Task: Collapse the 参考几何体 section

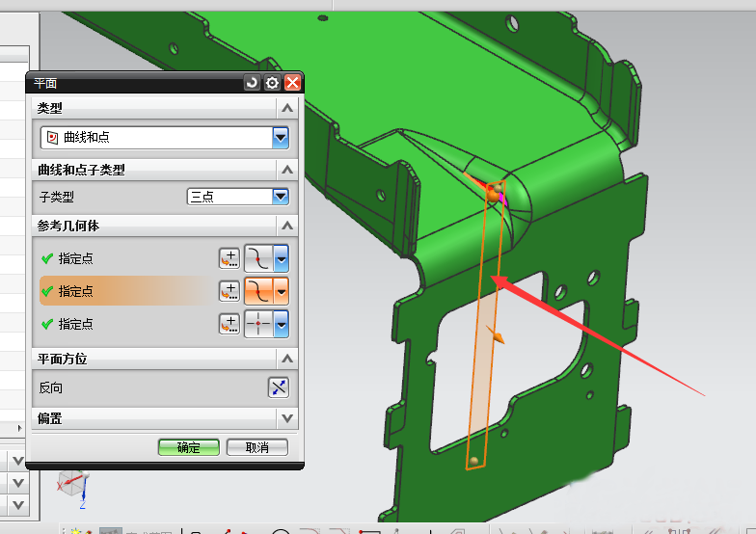Action: (x=286, y=226)
